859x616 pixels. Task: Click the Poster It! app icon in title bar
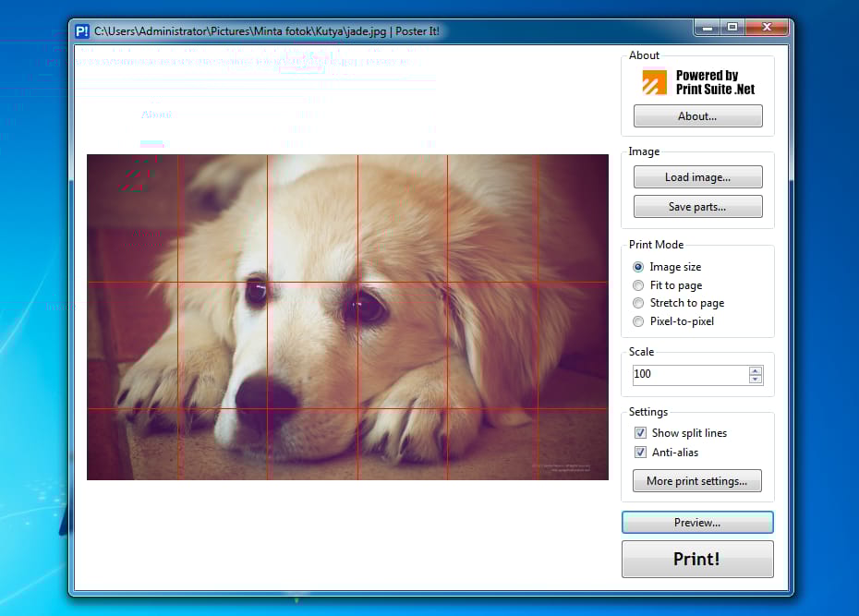82,31
